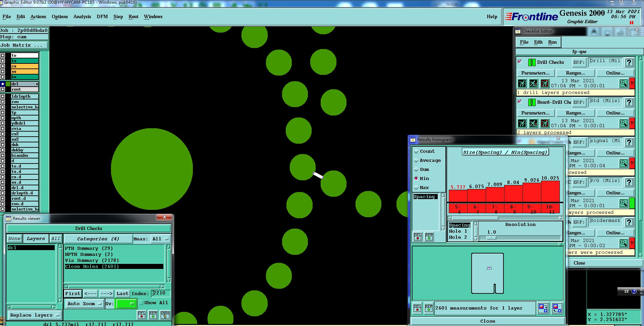Click DEL icon in Results viewer
Screen dimensions: 644x326
click(x=142, y=315)
